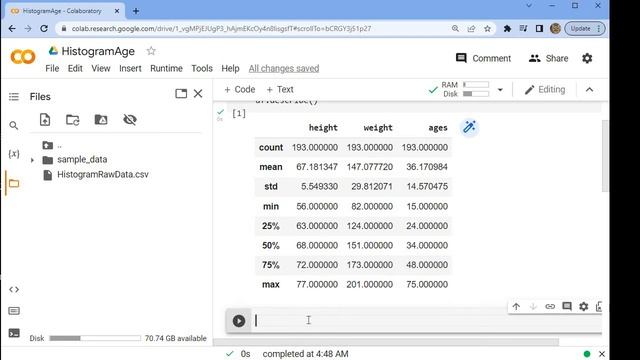Star the HistogramAge notebook
This screenshot has height=360, width=640.
151,51
